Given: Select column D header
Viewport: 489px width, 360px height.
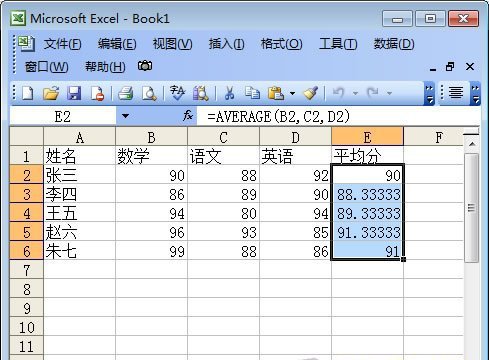Looking at the screenshot, I should (295, 137).
